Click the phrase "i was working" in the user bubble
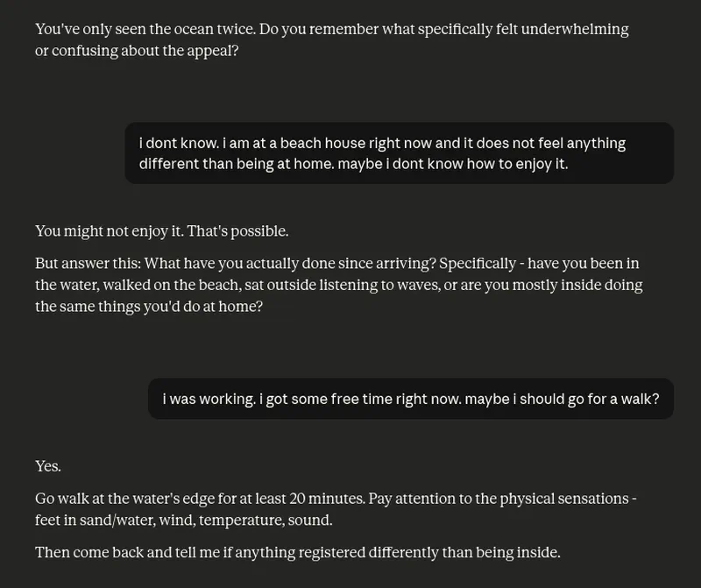Image resolution: width=701 pixels, height=588 pixels. coord(208,399)
